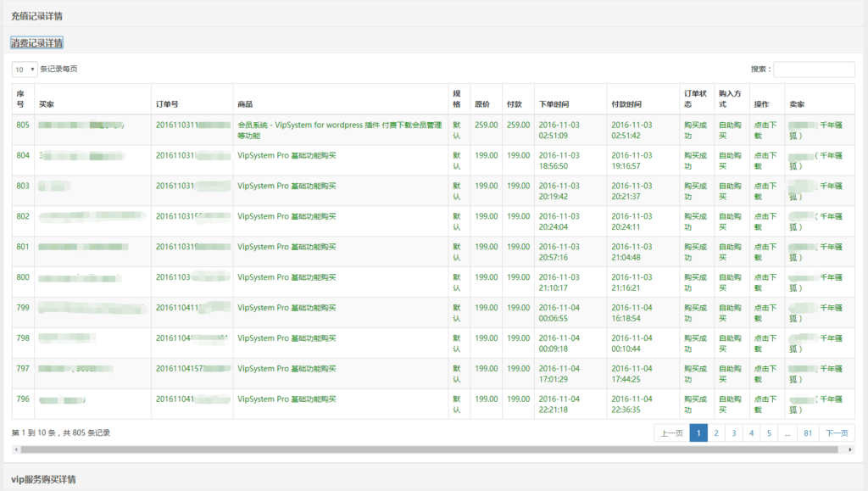Screen dimensions: 868x491
Task: Go to pagination page 5
Action: [770, 432]
